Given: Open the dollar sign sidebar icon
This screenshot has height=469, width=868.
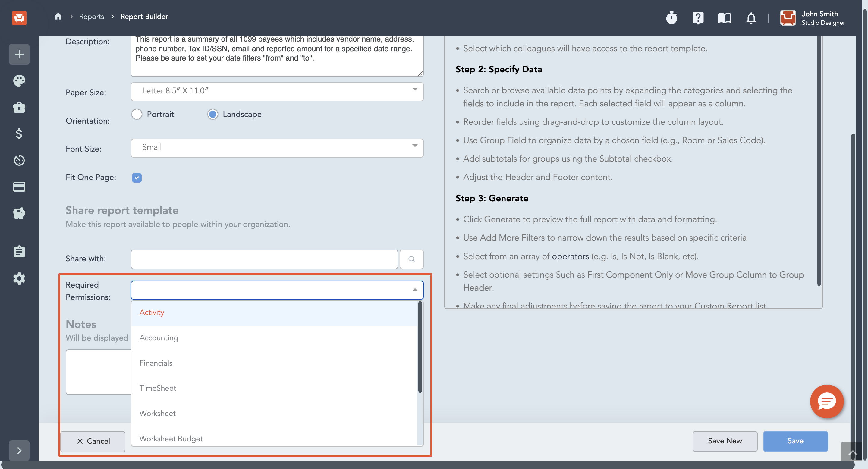Looking at the screenshot, I should [x=19, y=134].
